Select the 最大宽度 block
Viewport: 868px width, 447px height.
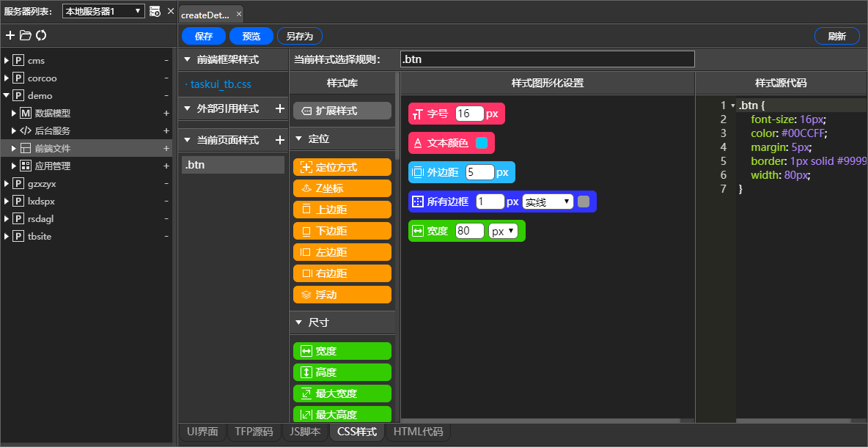[342, 394]
